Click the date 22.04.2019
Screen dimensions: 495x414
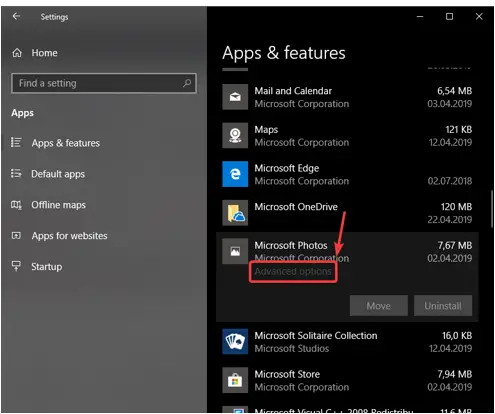click(x=450, y=220)
